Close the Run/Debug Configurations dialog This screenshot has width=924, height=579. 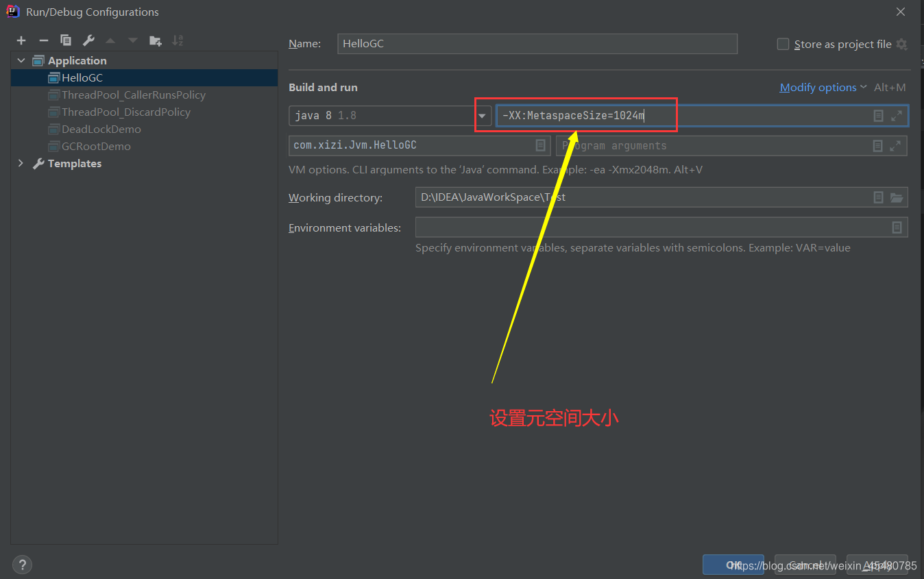pos(901,12)
